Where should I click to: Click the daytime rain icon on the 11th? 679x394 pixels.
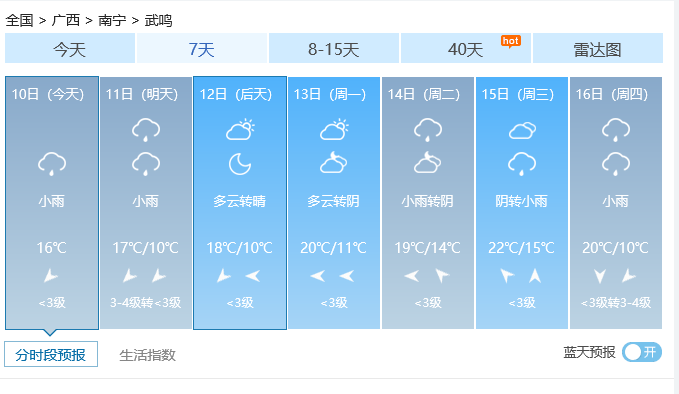146,130
